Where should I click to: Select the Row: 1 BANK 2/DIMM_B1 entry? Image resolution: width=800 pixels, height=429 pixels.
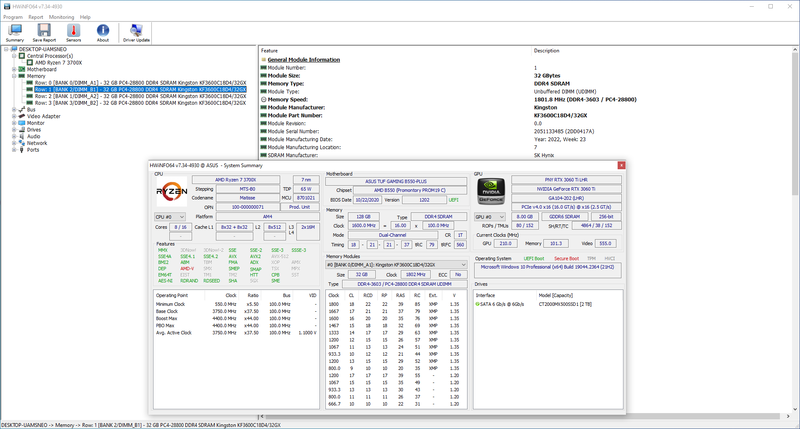pyautogui.click(x=140, y=89)
